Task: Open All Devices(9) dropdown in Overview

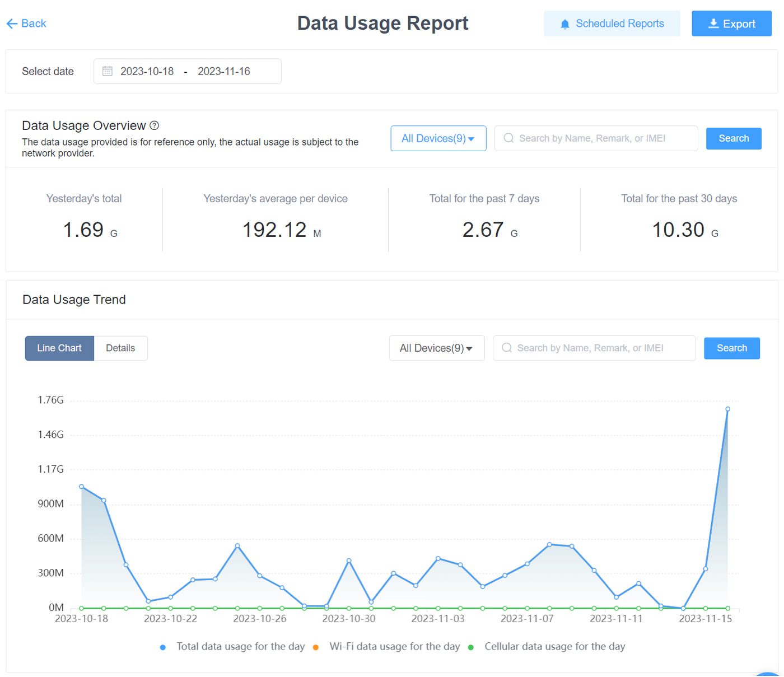Action: 438,138
